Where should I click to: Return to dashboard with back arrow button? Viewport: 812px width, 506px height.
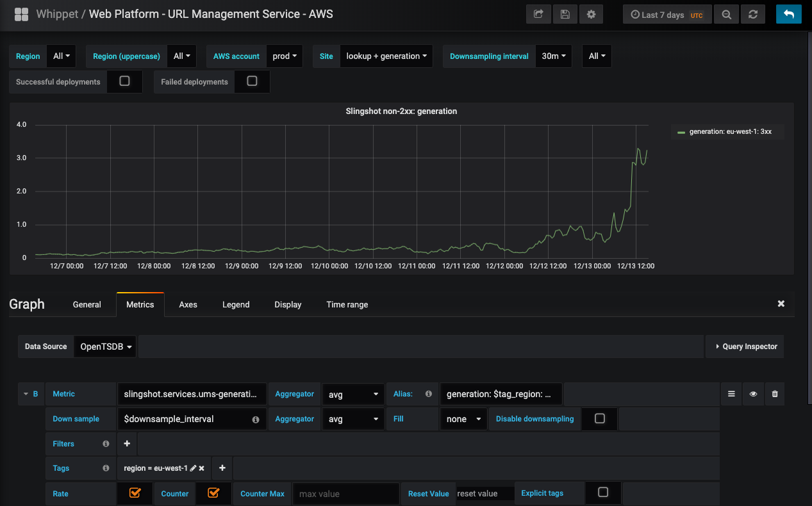[788, 14]
